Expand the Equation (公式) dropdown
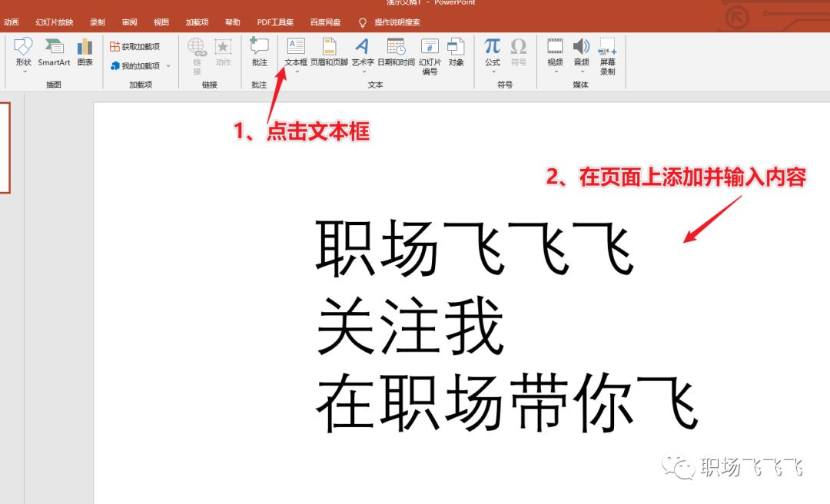This screenshot has width=830, height=504. pos(492,71)
